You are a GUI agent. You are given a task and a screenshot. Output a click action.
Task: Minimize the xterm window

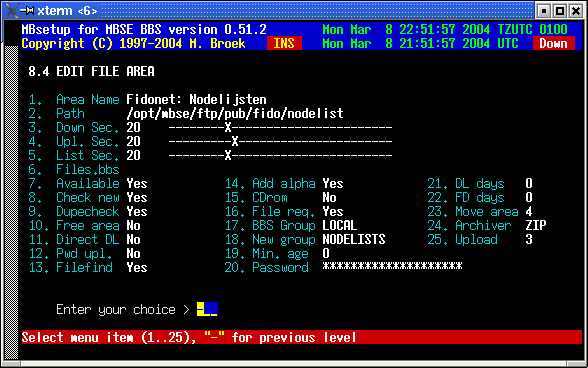click(x=543, y=11)
